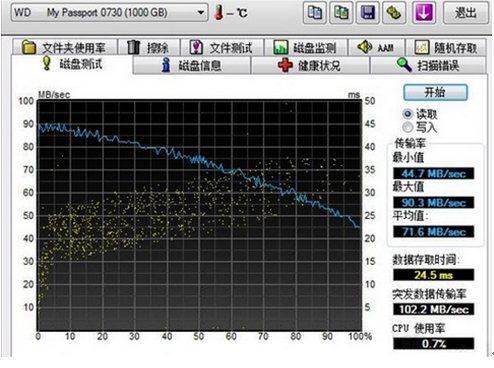Click the burst rate 102.2 MB/sec value
The image size is (494, 368).
tap(433, 309)
